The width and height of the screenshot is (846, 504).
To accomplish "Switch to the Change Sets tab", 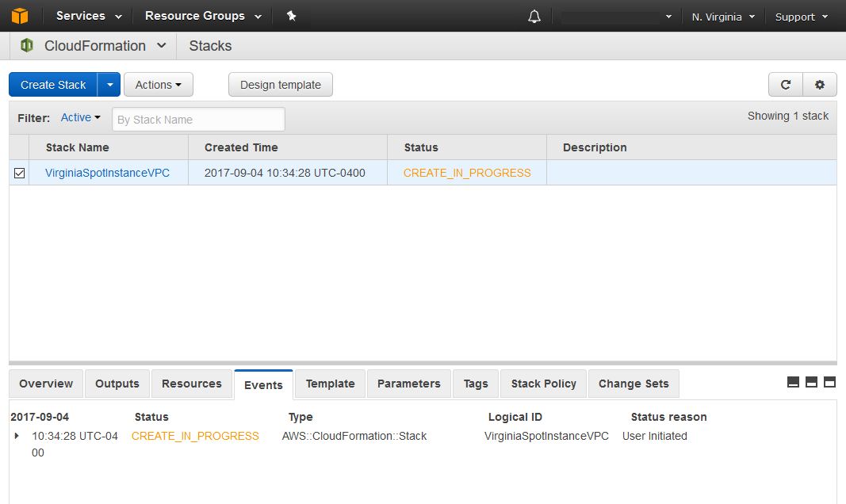I will 634,384.
